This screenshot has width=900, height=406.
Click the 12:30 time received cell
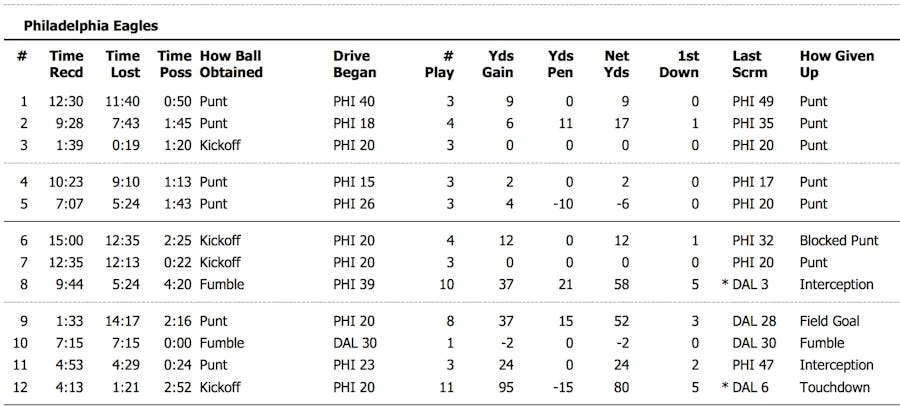pyautogui.click(x=67, y=101)
